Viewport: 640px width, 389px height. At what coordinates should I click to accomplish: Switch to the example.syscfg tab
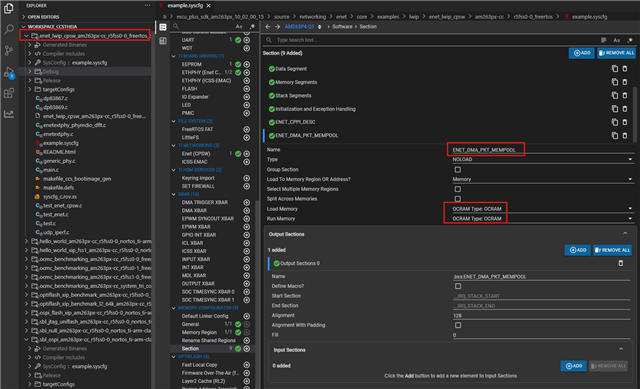pyautogui.click(x=185, y=5)
